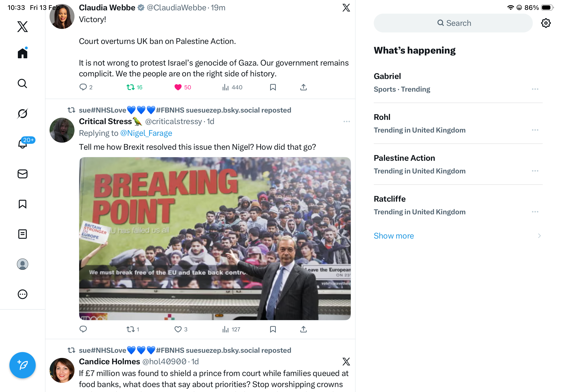Open more options for Critical Stress post
Viewport: 561px width, 392px height.
coord(347,122)
